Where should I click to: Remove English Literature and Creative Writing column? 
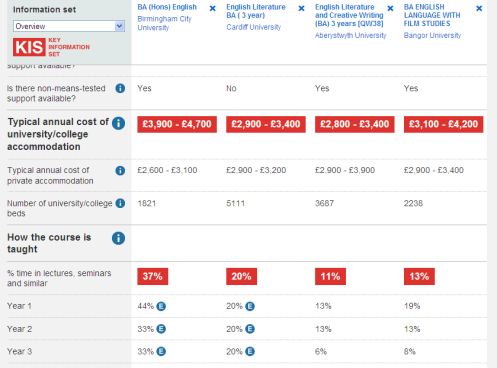(x=390, y=8)
